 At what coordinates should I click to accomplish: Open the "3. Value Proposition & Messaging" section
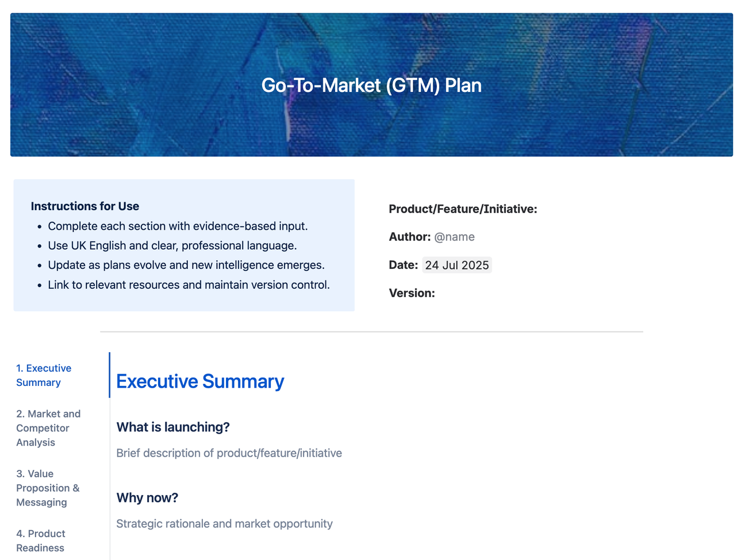48,488
